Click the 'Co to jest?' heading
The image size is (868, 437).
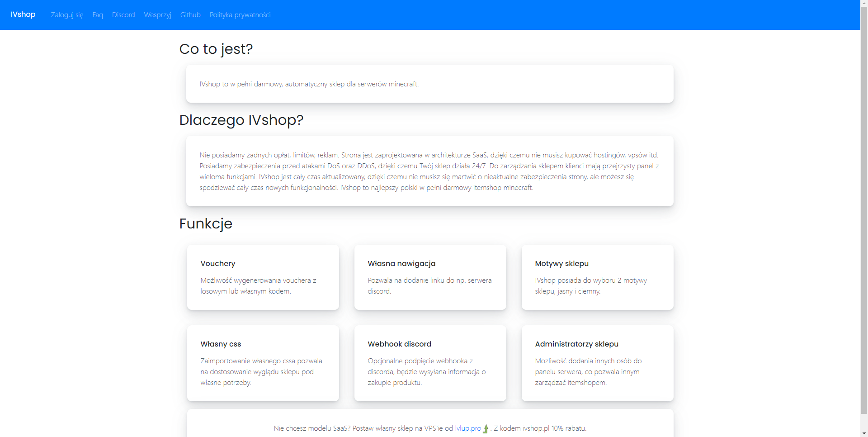pos(216,49)
